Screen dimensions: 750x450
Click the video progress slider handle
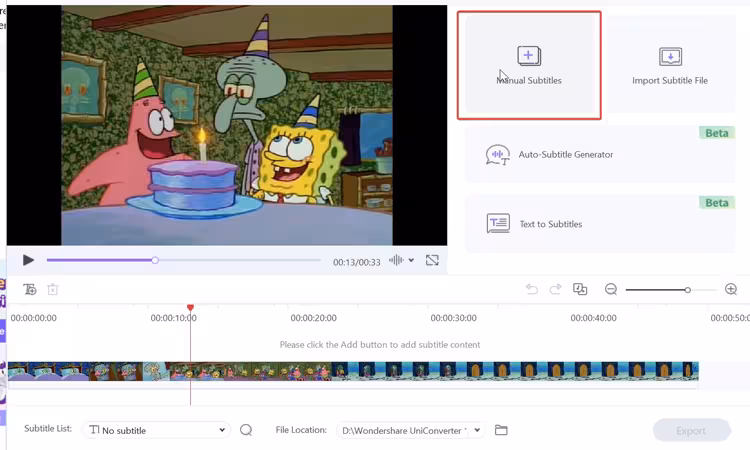155,260
